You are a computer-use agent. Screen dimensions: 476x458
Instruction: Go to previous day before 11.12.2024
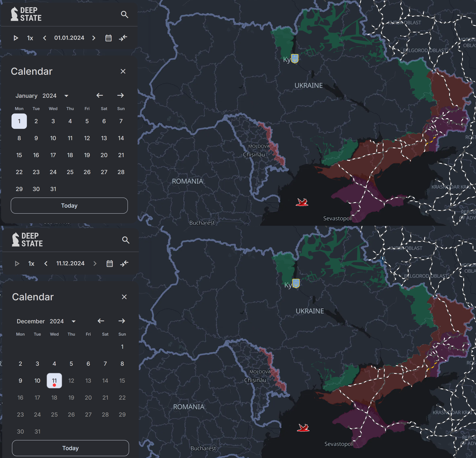pyautogui.click(x=46, y=264)
